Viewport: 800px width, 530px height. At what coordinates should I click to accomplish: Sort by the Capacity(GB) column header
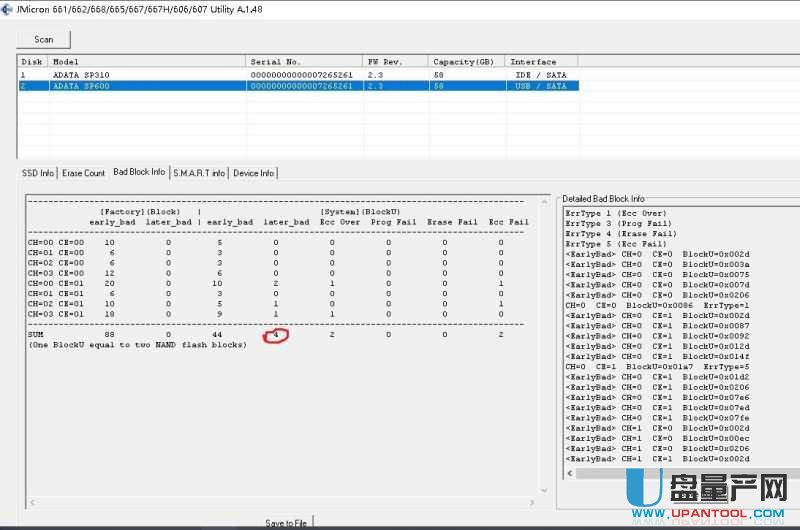pos(466,62)
